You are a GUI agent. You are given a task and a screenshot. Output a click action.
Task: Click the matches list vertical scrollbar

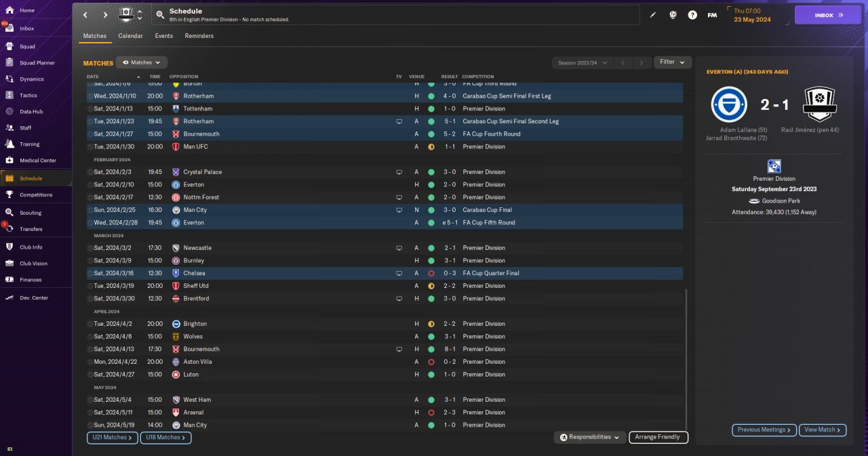point(686,359)
